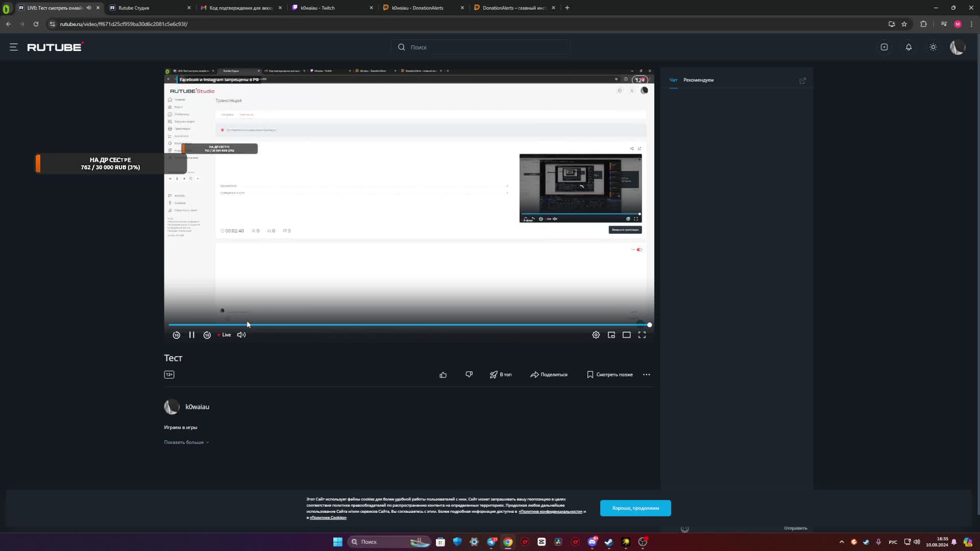Viewport: 980px width, 551px height.
Task: Click the notifications bell icon
Action: click(909, 47)
